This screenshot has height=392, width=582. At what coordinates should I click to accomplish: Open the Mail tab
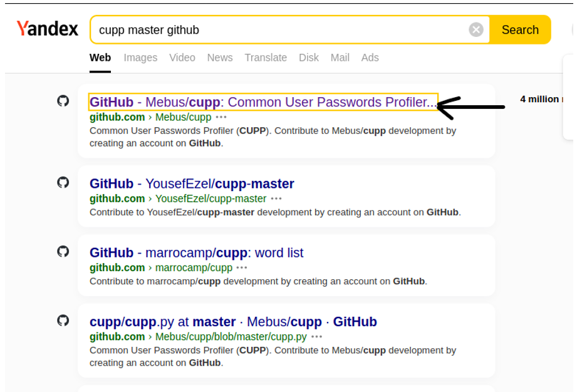[340, 58]
